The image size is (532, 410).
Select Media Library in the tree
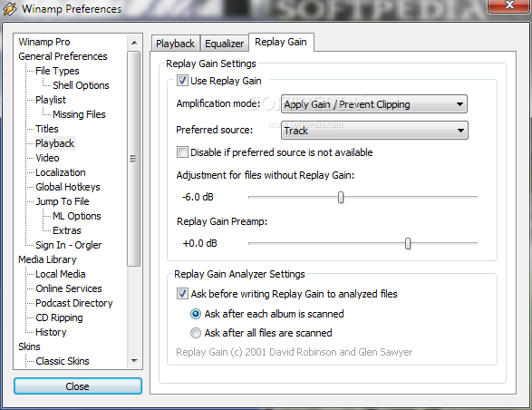click(x=47, y=259)
